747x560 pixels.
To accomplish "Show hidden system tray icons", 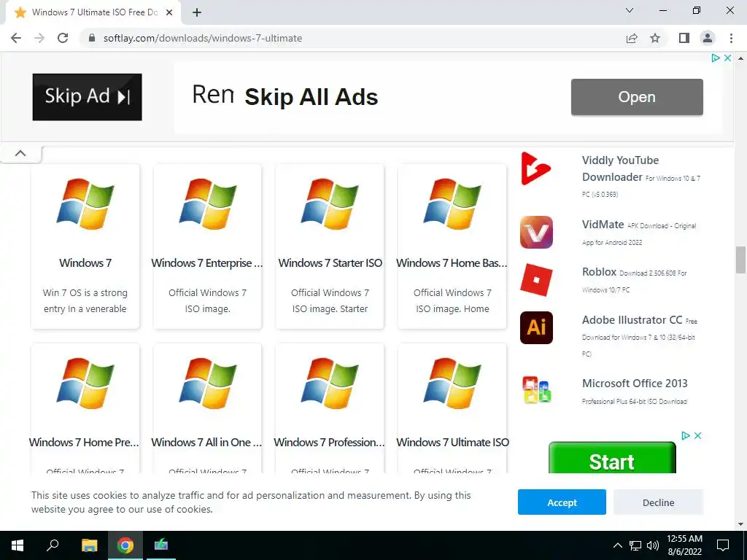I will (617, 545).
